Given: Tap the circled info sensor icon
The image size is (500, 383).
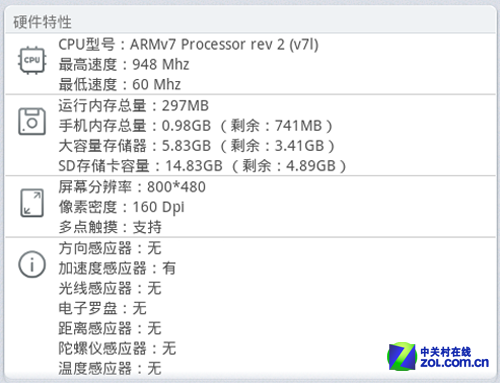Looking at the screenshot, I should (x=32, y=264).
